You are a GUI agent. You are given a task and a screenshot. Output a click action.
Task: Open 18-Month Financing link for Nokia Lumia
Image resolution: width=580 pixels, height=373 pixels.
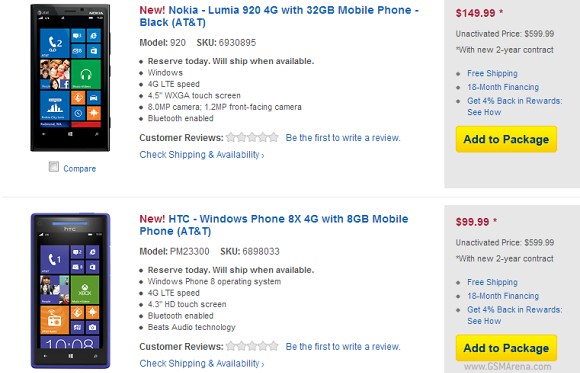click(503, 87)
